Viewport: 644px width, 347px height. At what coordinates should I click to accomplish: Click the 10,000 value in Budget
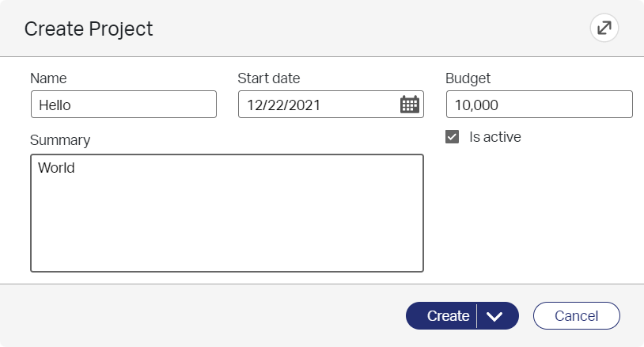(x=476, y=105)
